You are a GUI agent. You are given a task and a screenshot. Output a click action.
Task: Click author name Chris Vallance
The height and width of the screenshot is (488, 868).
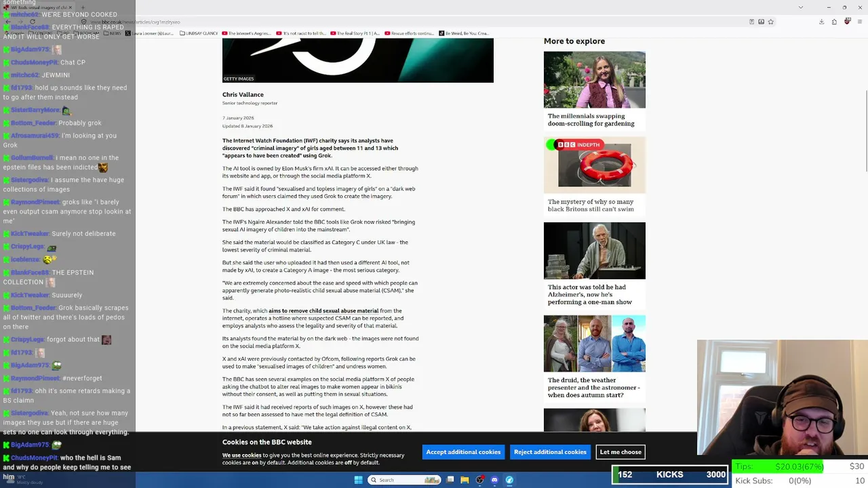243,95
